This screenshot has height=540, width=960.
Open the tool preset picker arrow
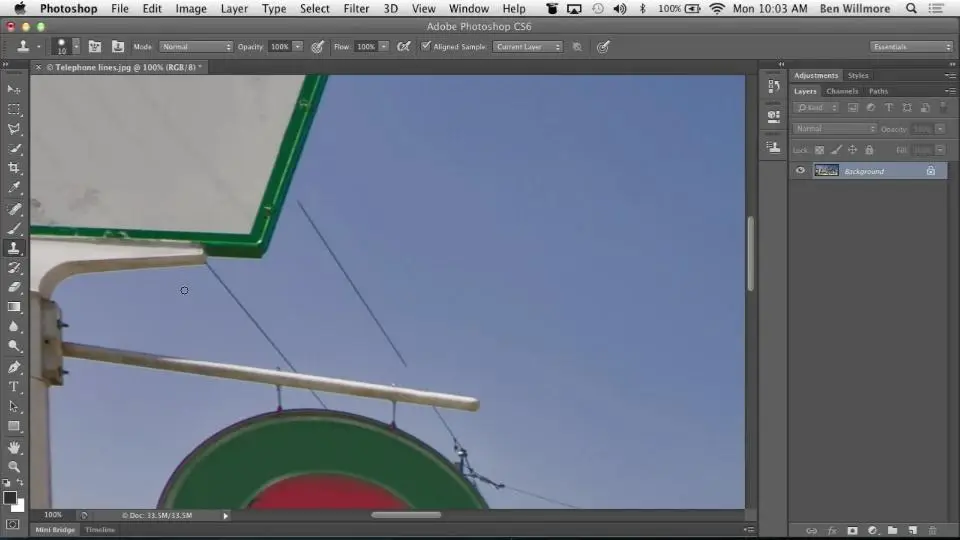[x=39, y=47]
